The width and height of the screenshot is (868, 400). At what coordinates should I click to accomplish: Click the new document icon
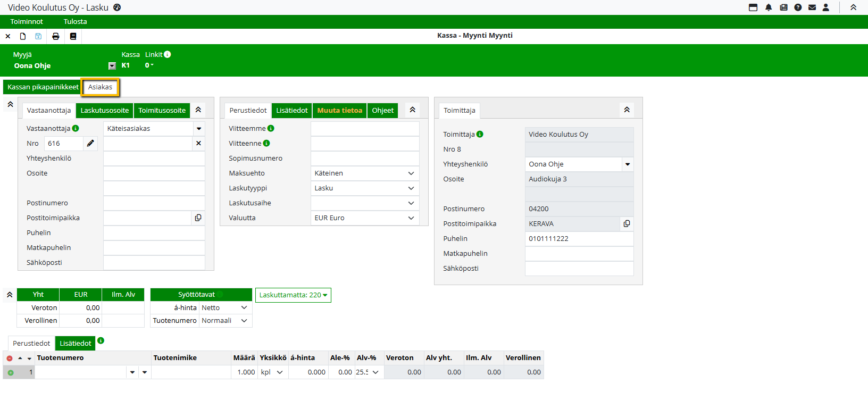tap(23, 36)
